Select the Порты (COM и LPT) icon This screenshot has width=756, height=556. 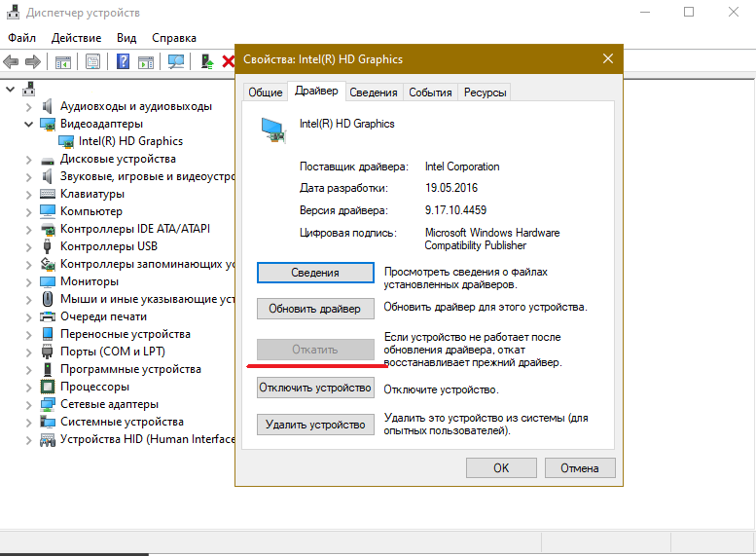(x=48, y=352)
